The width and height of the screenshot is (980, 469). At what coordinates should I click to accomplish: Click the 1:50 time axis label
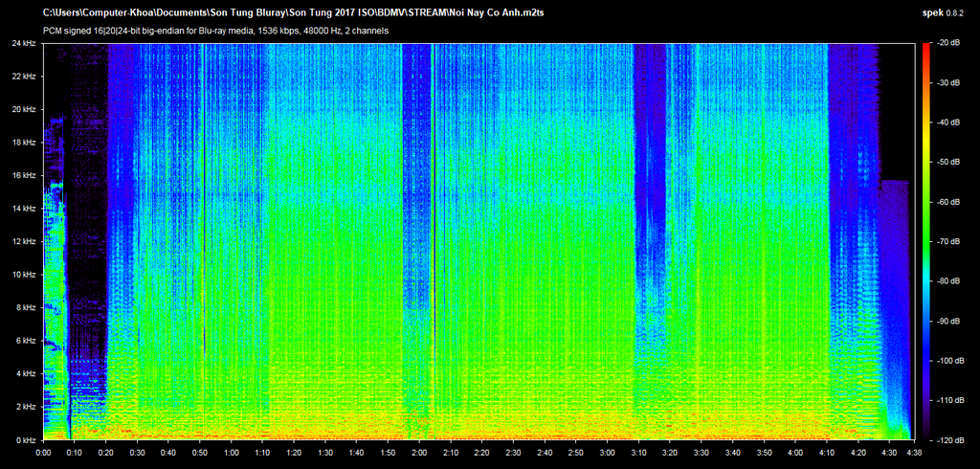point(388,452)
